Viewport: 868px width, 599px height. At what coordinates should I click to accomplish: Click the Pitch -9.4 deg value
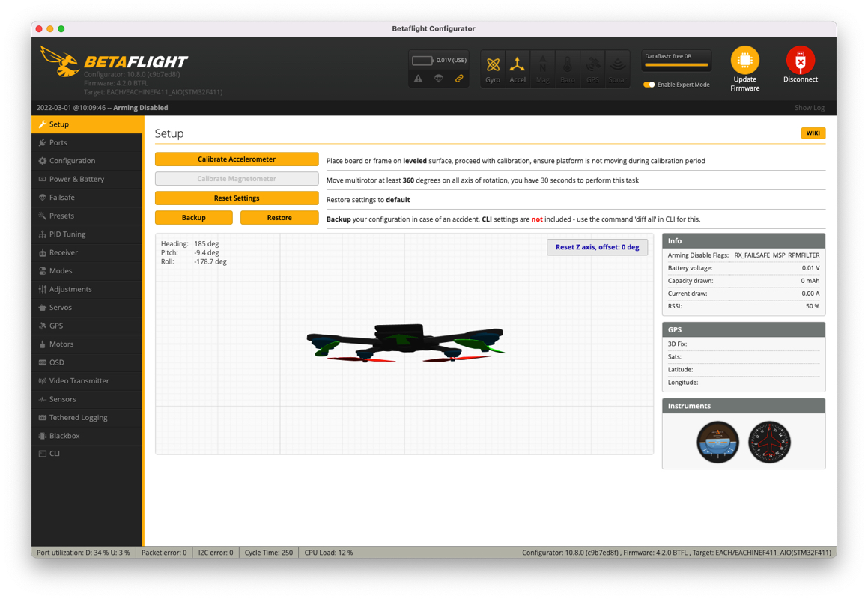(x=207, y=252)
